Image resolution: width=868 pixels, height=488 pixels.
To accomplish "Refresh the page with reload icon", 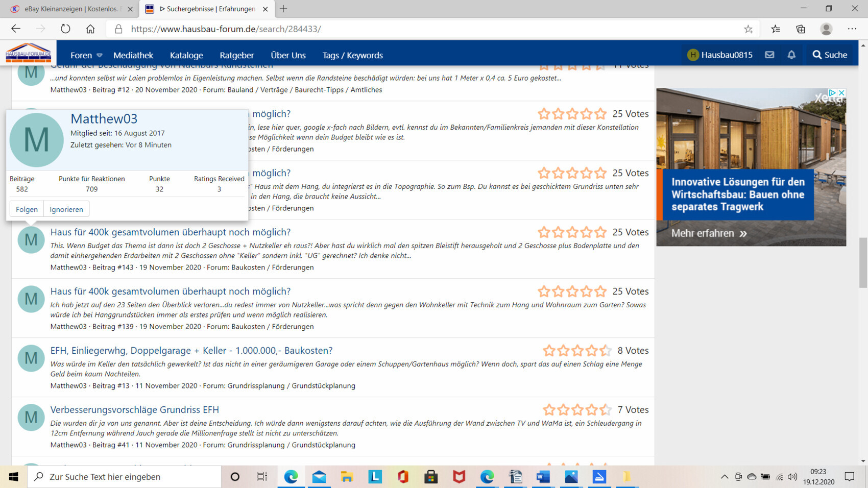I will [x=65, y=29].
